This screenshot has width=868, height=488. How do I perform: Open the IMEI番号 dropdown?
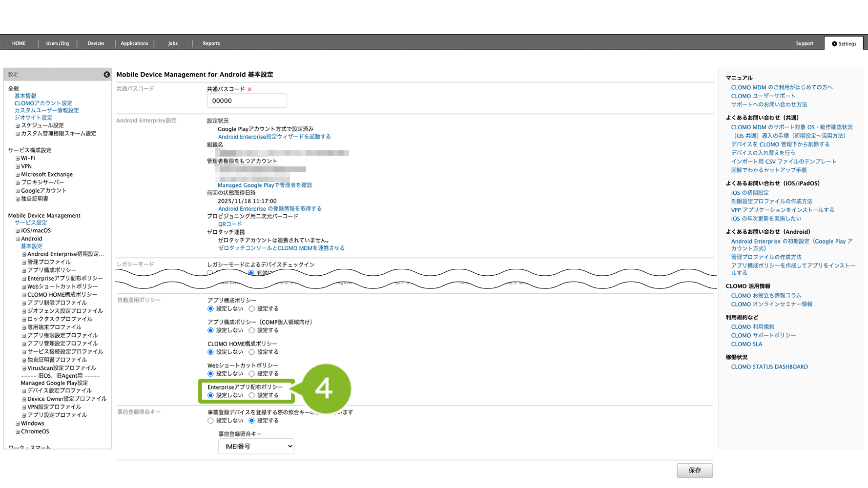tap(256, 447)
